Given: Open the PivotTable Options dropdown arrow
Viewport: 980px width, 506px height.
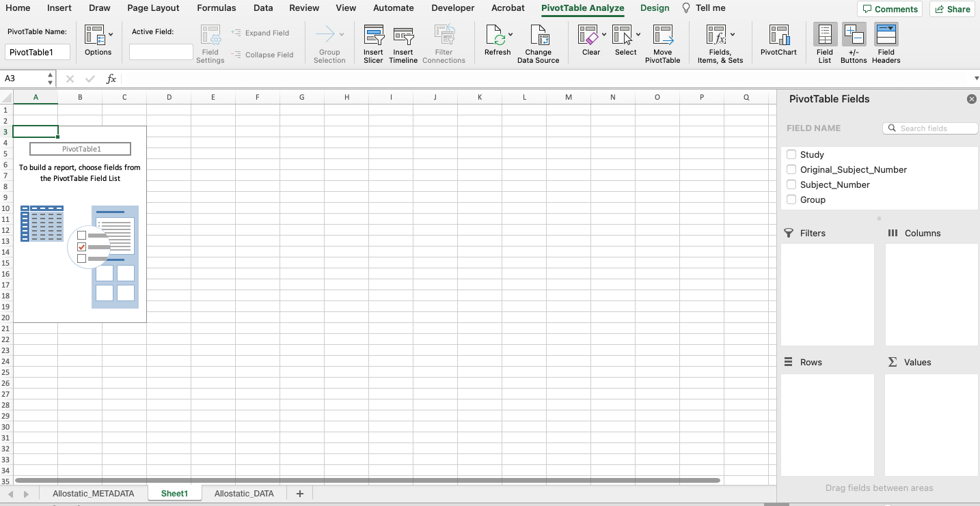Looking at the screenshot, I should tap(111, 33).
